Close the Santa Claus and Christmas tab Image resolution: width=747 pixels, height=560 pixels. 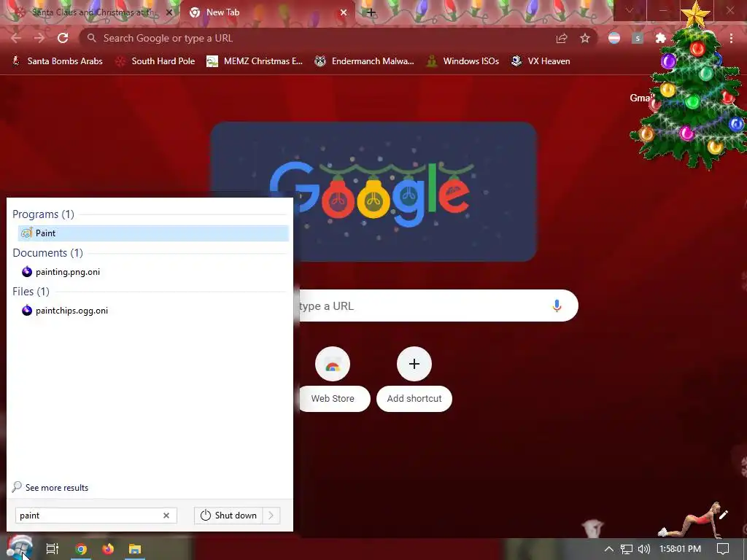tap(169, 12)
